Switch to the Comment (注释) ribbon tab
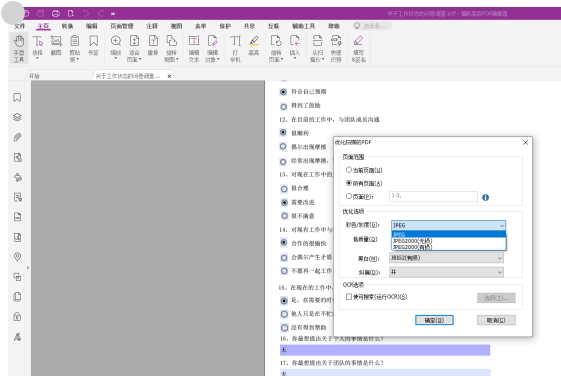561x376 pixels. (152, 26)
